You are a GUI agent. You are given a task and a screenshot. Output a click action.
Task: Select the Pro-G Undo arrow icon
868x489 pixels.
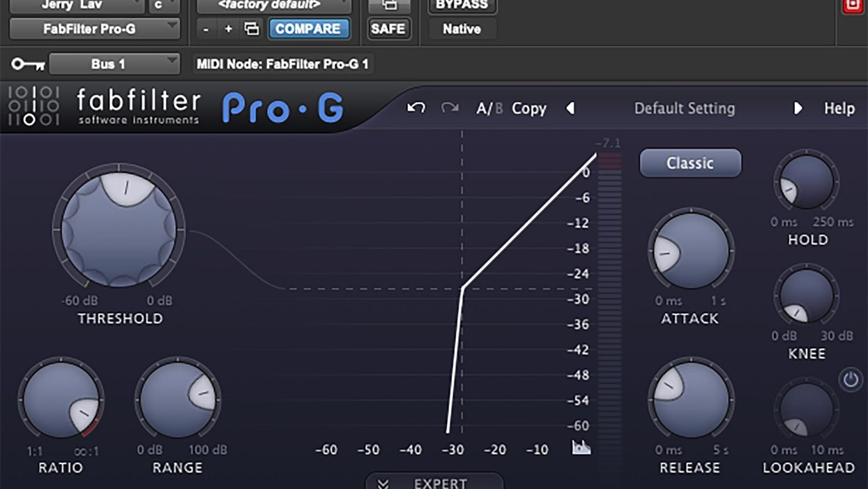pyautogui.click(x=416, y=108)
